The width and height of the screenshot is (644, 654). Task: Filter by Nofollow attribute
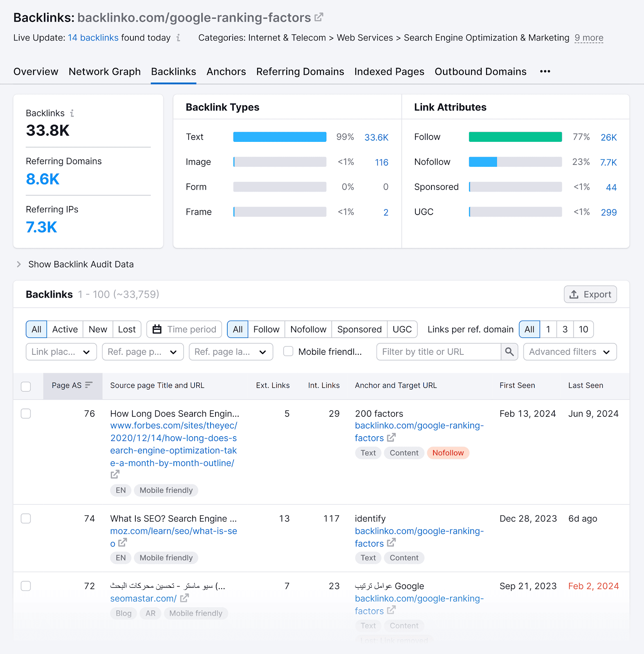click(308, 329)
